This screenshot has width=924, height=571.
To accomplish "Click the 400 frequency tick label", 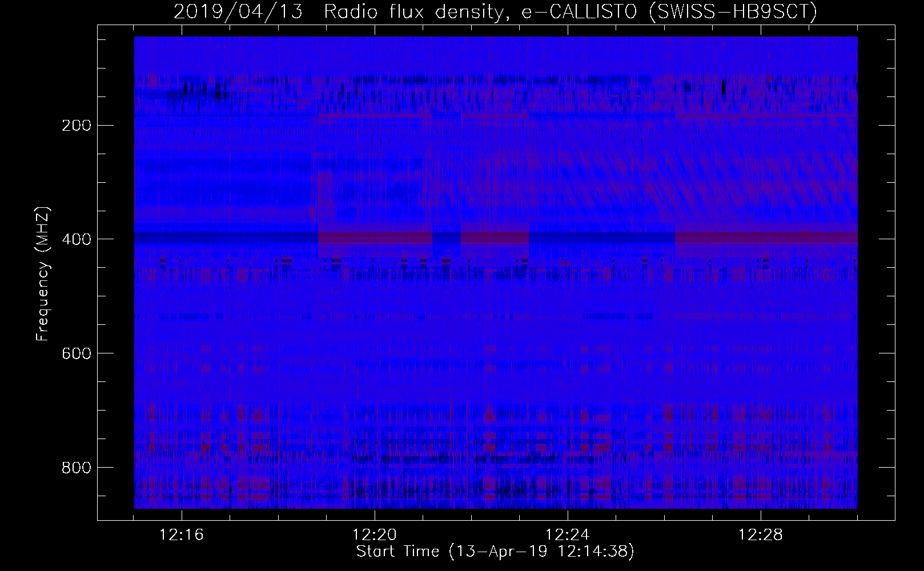I will (75, 239).
